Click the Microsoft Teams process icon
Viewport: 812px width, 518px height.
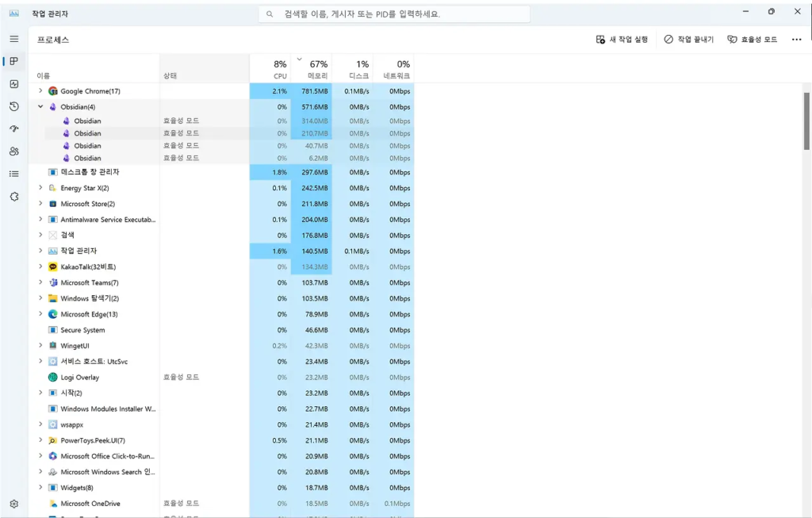pos(53,283)
